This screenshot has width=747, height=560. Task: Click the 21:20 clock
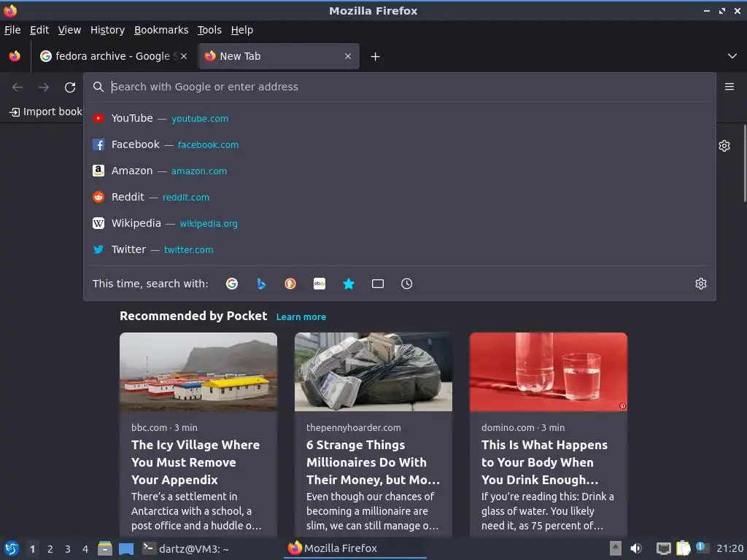click(729, 548)
